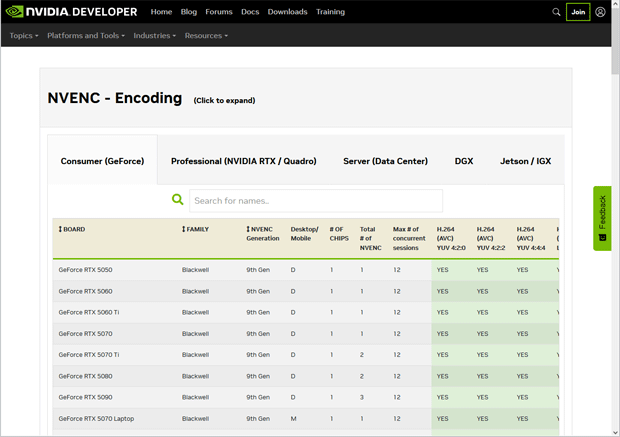Image resolution: width=620 pixels, height=437 pixels.
Task: Switch to the Jetson / IGX tab
Action: tap(525, 161)
